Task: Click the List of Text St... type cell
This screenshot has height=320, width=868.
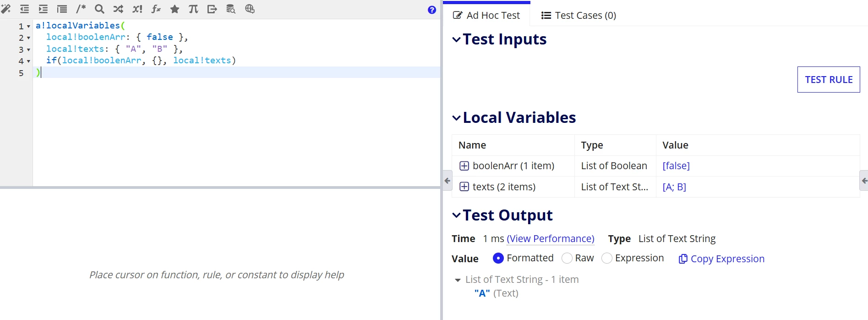Action: (x=615, y=187)
